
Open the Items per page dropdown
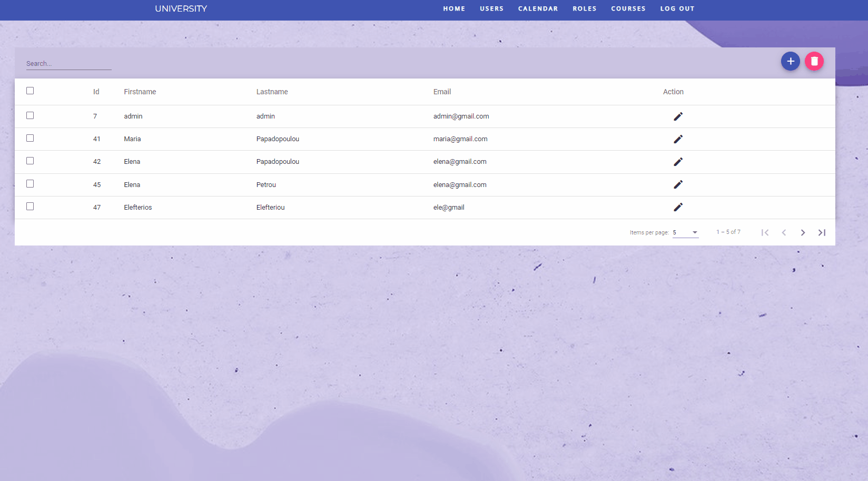pos(685,232)
